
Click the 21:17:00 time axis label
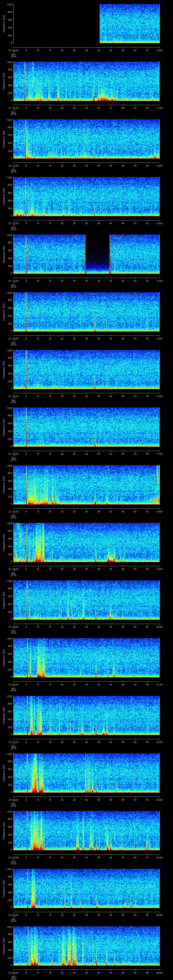pos(13,511)
